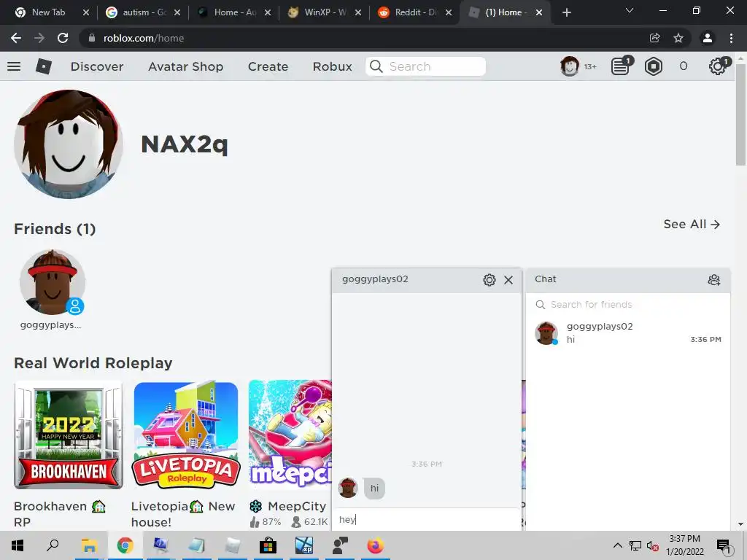
Task: Switch to the WinXP browser tab
Action: tap(325, 12)
